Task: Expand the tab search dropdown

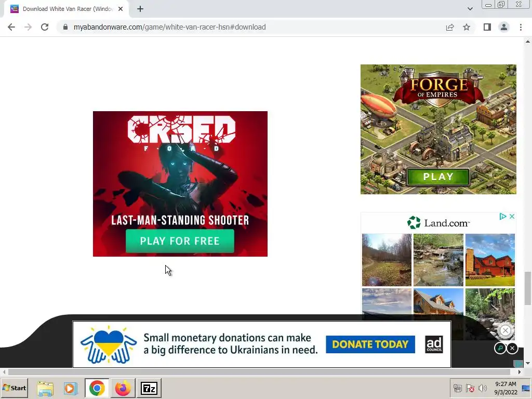Action: click(x=470, y=9)
